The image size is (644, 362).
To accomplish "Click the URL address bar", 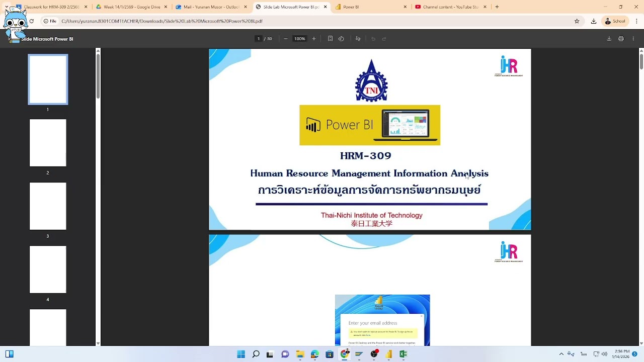I will pyautogui.click(x=312, y=21).
